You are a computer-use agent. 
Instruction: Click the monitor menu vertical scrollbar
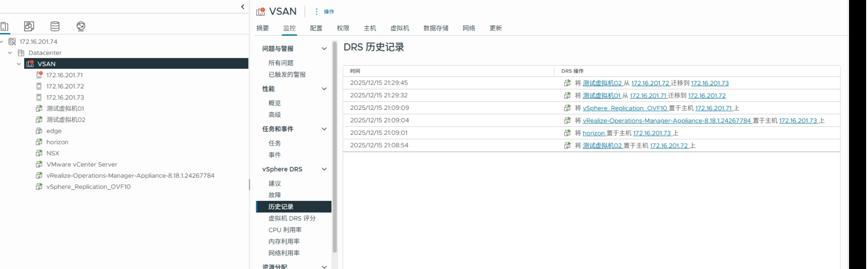[x=335, y=146]
